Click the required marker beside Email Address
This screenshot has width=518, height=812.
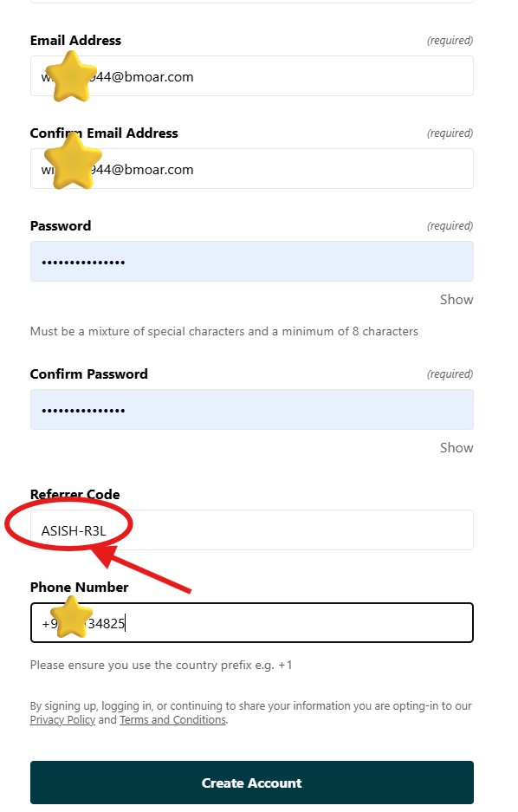(x=450, y=40)
